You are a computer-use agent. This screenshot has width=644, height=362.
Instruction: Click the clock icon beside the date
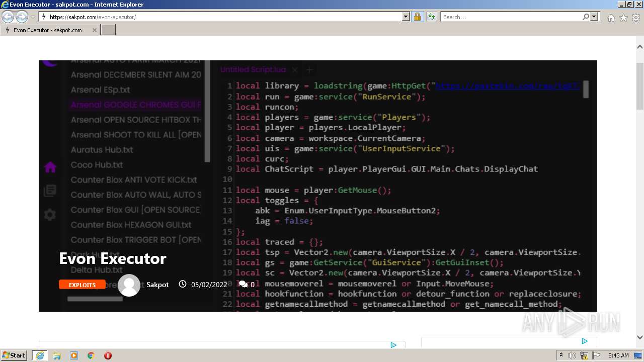pos(183,284)
